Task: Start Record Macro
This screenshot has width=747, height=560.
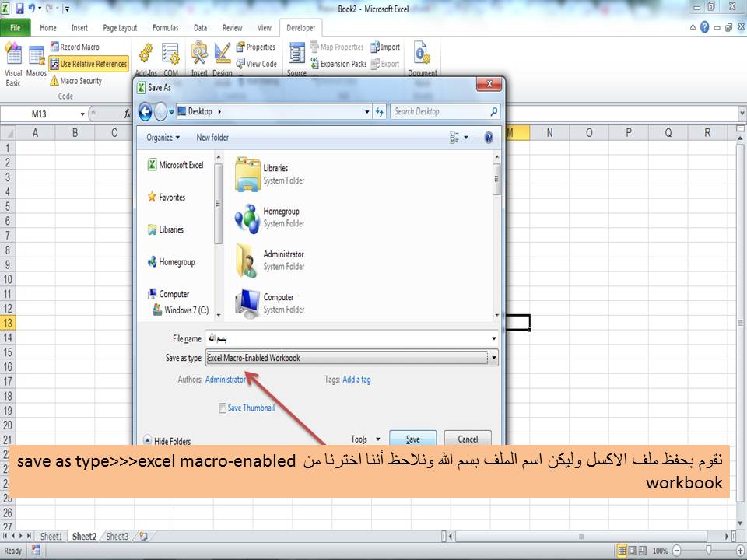Action: [75, 47]
